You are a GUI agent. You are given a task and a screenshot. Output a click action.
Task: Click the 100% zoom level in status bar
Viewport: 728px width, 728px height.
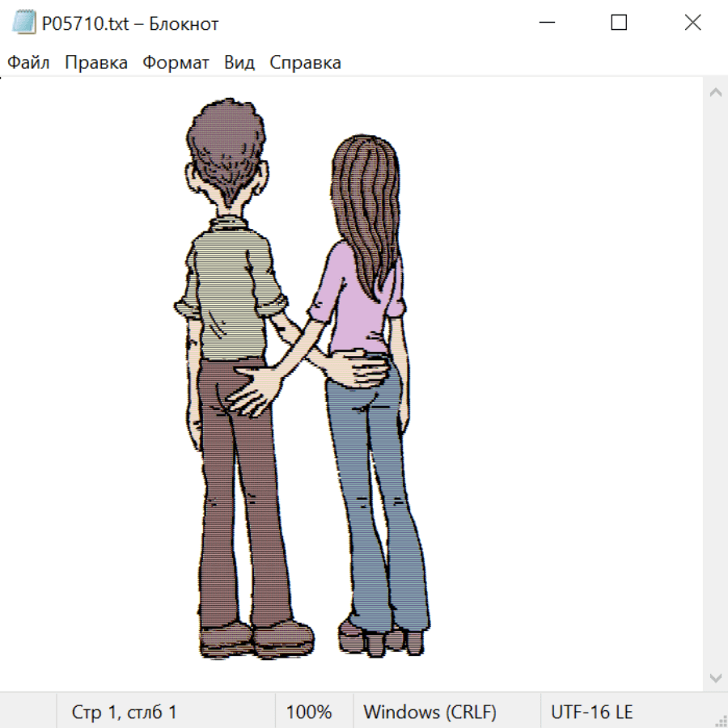coord(309,713)
